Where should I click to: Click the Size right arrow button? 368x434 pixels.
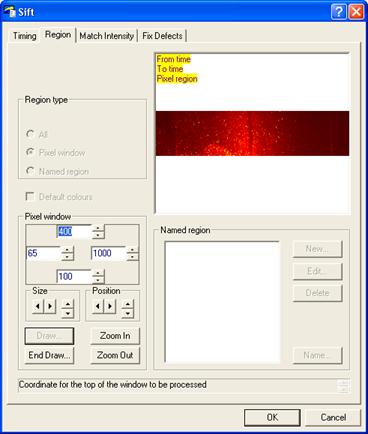50,306
